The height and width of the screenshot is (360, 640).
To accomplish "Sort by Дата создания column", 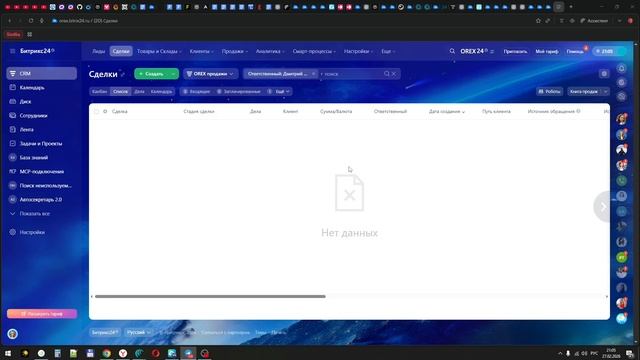I will [x=447, y=111].
